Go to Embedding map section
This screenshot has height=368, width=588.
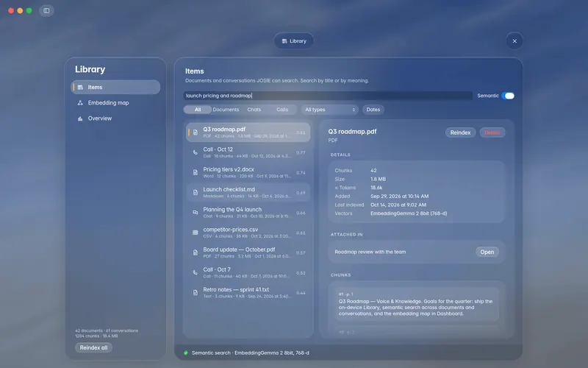coord(115,102)
